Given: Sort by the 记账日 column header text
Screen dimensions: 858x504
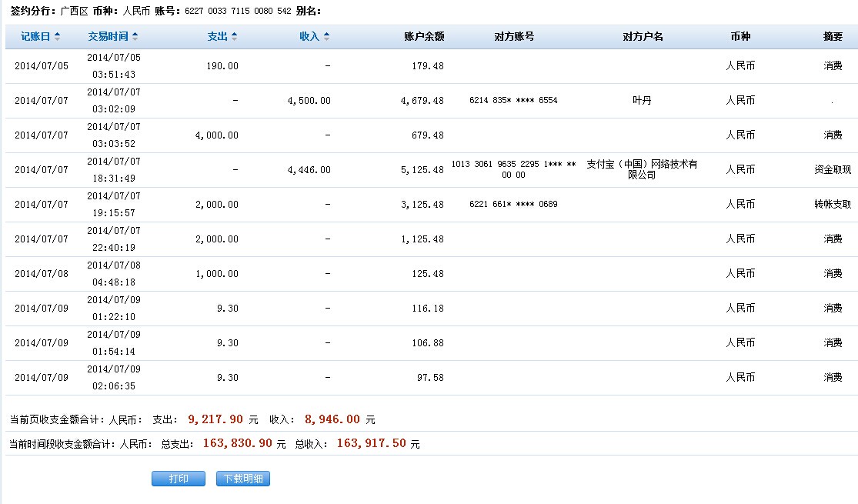Looking at the screenshot, I should pos(35,37).
